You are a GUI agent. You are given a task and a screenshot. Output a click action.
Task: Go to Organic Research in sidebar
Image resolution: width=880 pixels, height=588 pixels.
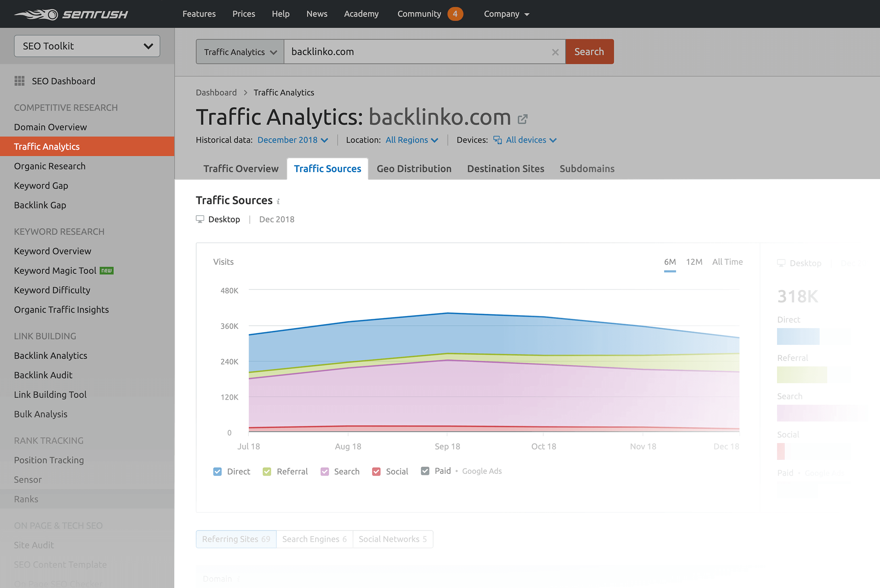50,166
